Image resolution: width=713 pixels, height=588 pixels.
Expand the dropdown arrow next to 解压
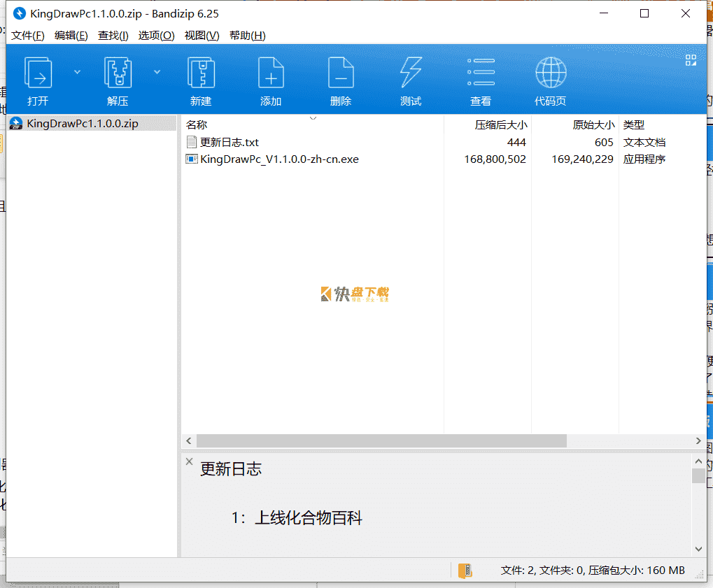tap(157, 72)
